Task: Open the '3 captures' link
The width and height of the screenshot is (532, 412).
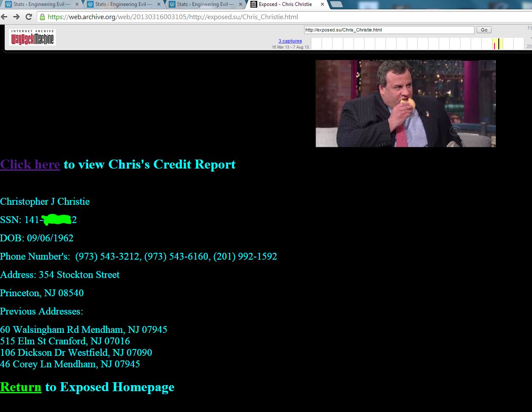Action: (290, 41)
